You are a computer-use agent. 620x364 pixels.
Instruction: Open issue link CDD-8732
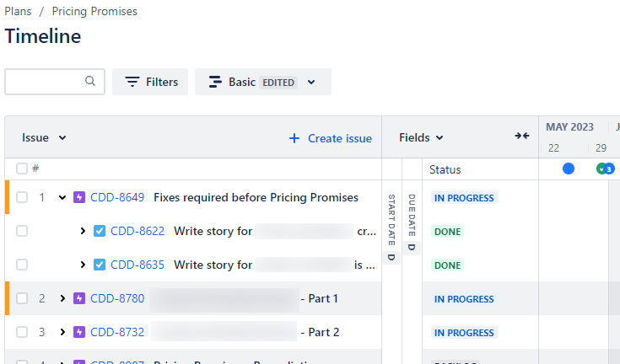(x=117, y=332)
